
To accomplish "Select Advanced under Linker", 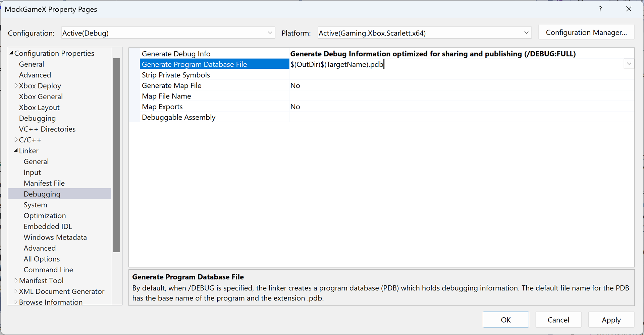I will (40, 248).
